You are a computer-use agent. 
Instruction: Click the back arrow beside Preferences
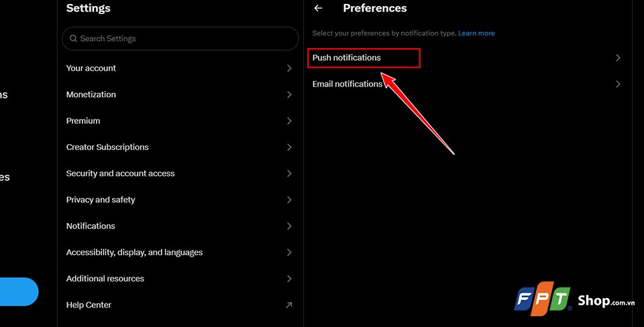(318, 9)
